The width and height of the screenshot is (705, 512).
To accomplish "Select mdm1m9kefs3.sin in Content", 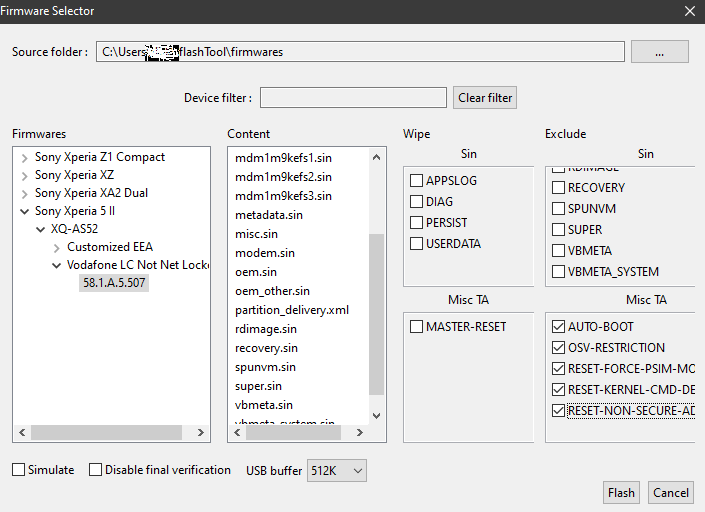I will coord(283,196).
